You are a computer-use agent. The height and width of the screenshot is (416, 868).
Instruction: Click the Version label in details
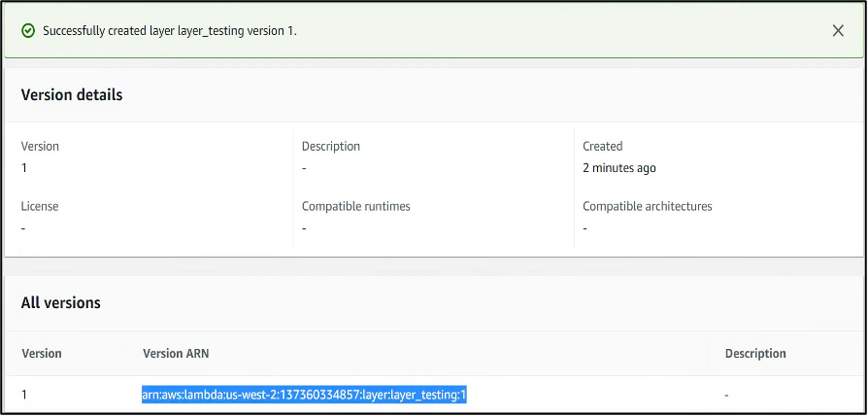[x=40, y=146]
